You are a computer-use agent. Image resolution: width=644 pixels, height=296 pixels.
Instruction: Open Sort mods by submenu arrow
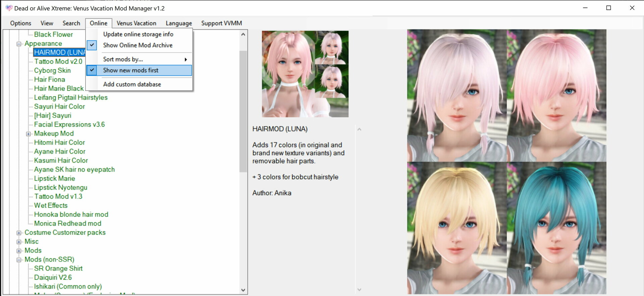pyautogui.click(x=185, y=59)
